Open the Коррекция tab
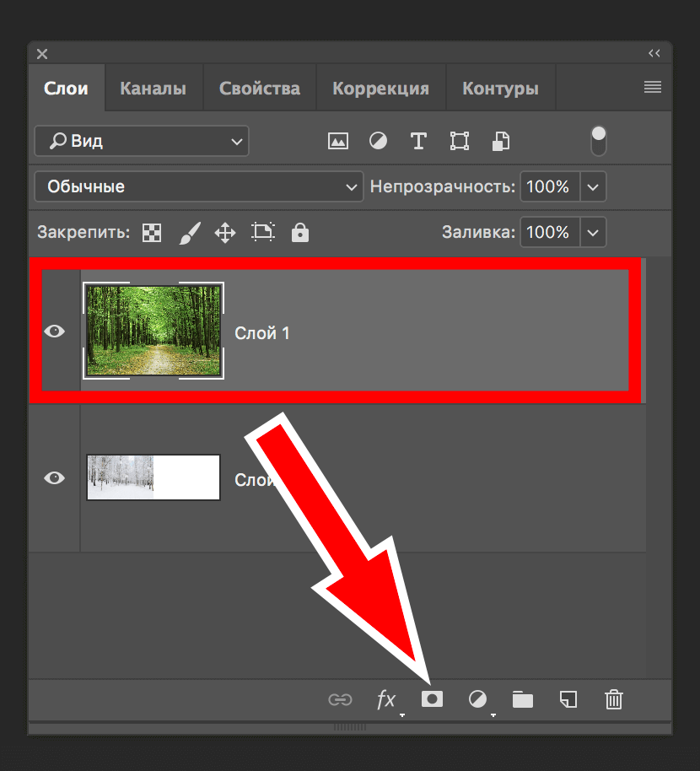Screen dimensions: 700x771 tap(380, 89)
